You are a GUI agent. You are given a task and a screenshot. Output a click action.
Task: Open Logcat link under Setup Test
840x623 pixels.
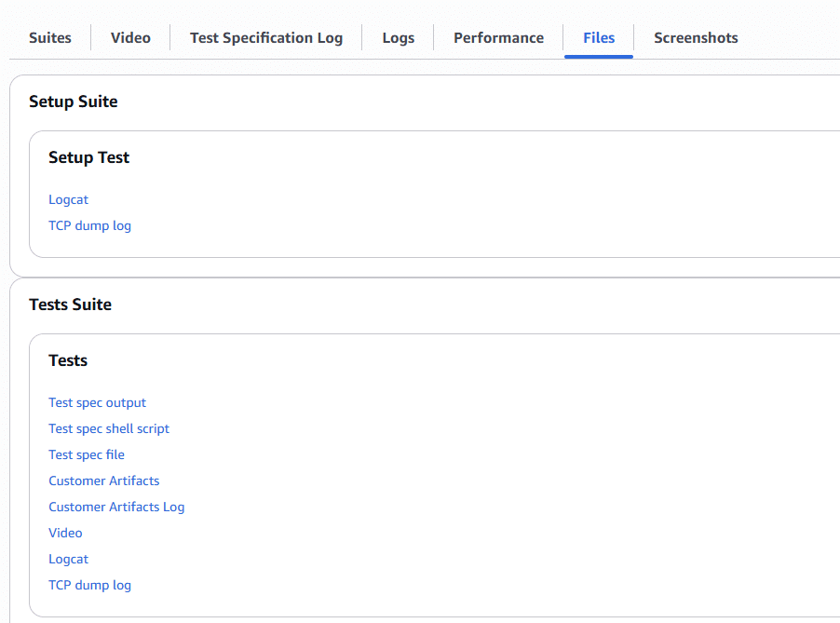tap(69, 199)
